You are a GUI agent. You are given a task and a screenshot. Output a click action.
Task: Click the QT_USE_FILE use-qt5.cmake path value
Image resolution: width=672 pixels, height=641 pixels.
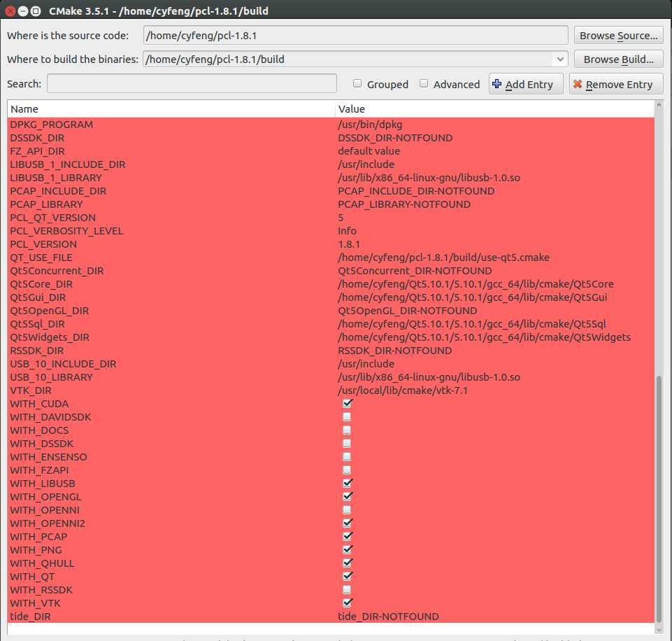[x=443, y=258]
